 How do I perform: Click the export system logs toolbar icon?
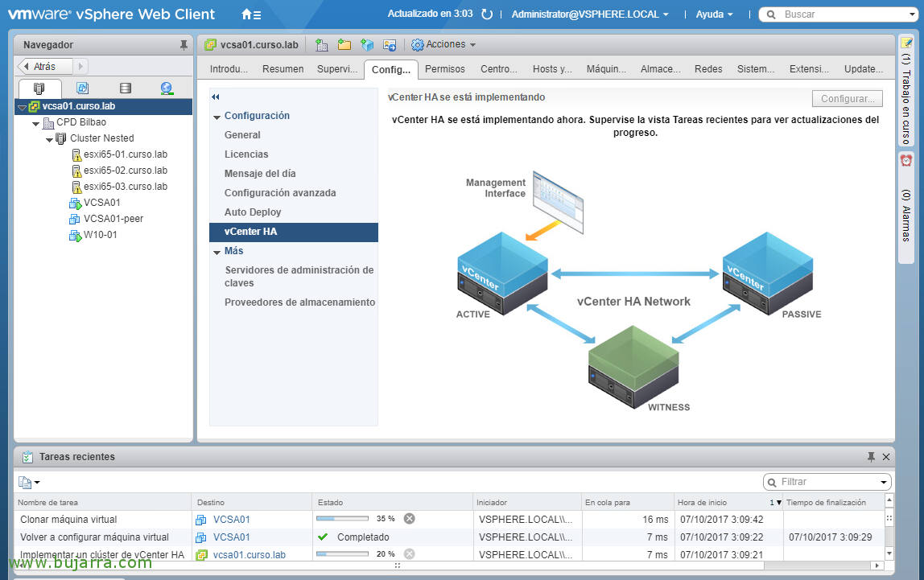click(x=390, y=45)
